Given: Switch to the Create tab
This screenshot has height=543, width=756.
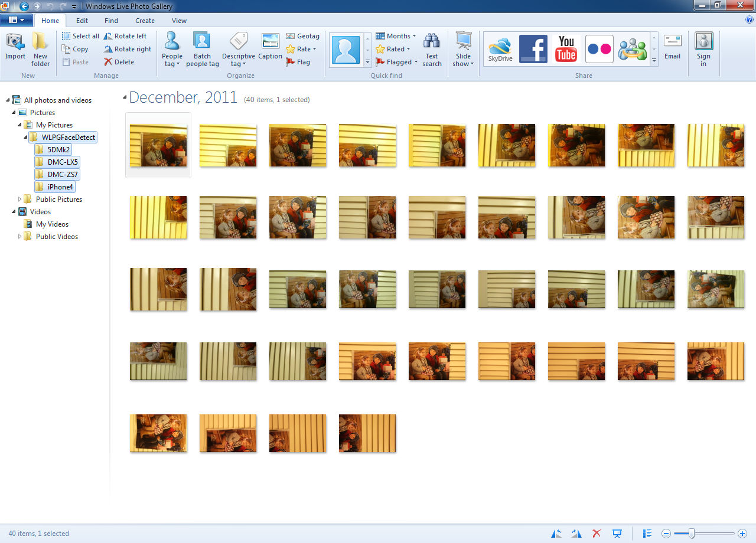Looking at the screenshot, I should pos(145,21).
